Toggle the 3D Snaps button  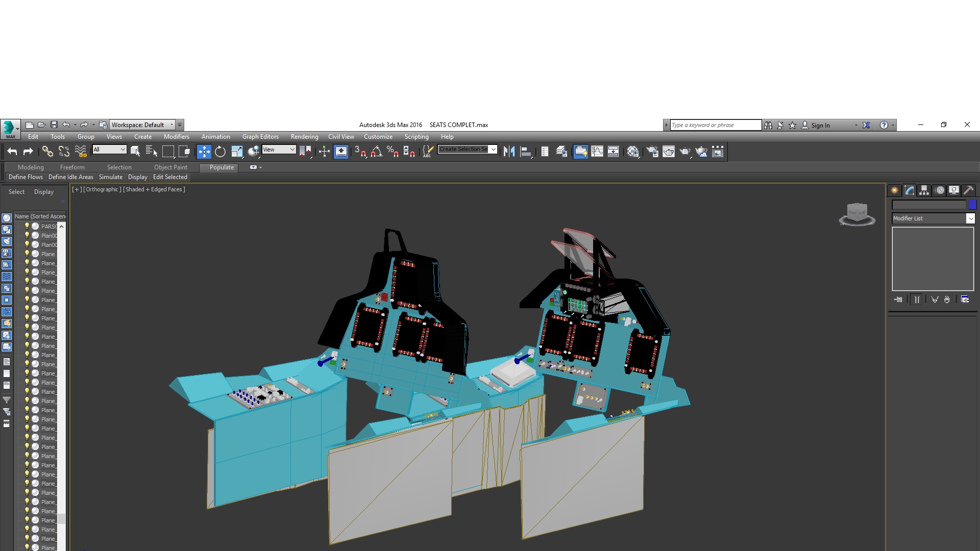point(360,152)
